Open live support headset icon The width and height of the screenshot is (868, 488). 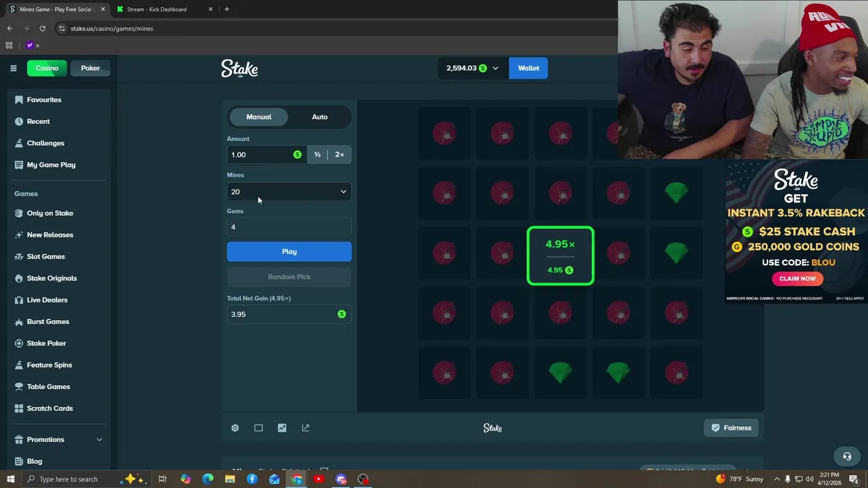pos(846,456)
